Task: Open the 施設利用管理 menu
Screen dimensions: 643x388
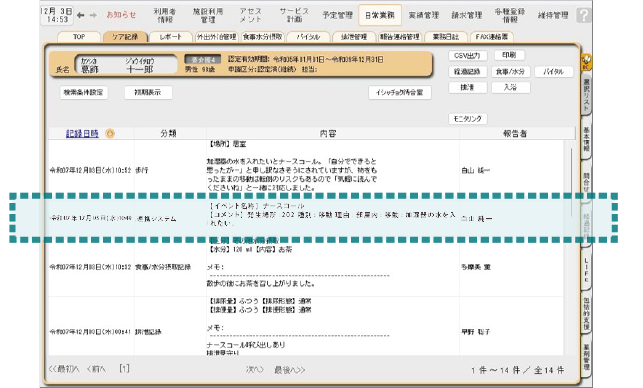Action: click(208, 15)
